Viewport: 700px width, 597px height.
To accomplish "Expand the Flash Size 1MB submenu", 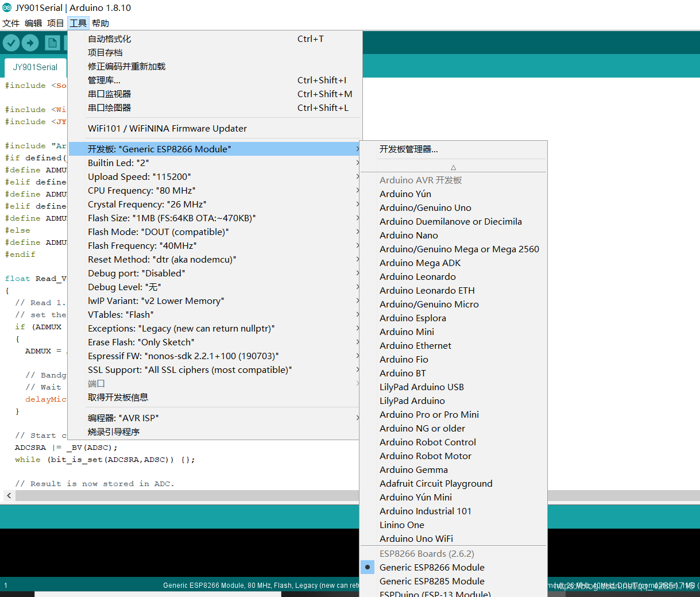I will [215, 218].
